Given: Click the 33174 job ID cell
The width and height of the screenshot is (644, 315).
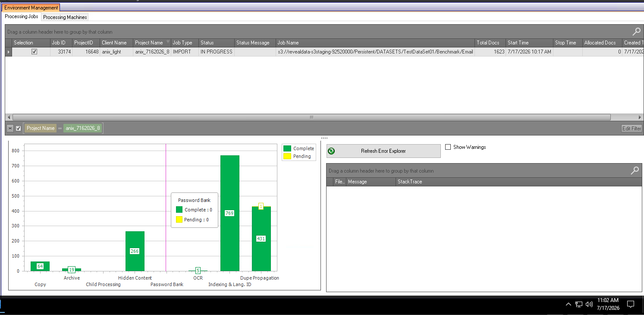Looking at the screenshot, I should (x=61, y=52).
